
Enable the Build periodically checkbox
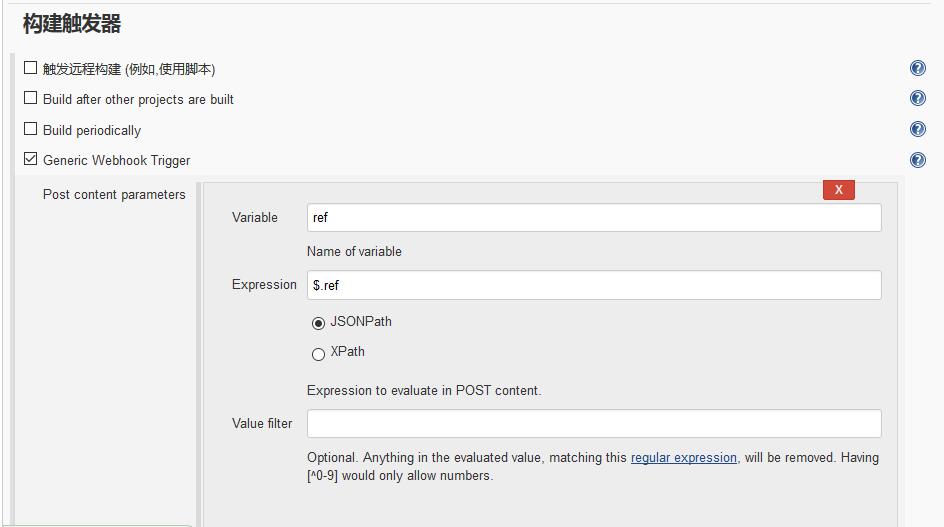[30, 128]
